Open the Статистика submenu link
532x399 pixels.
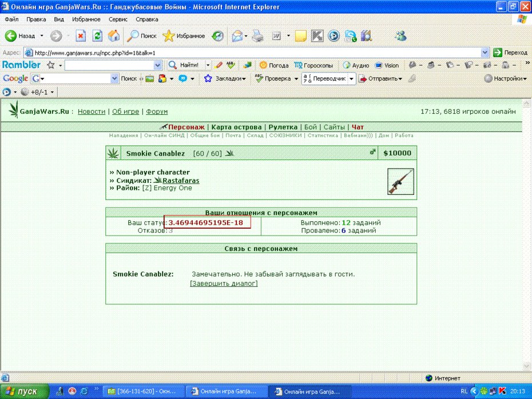323,135
